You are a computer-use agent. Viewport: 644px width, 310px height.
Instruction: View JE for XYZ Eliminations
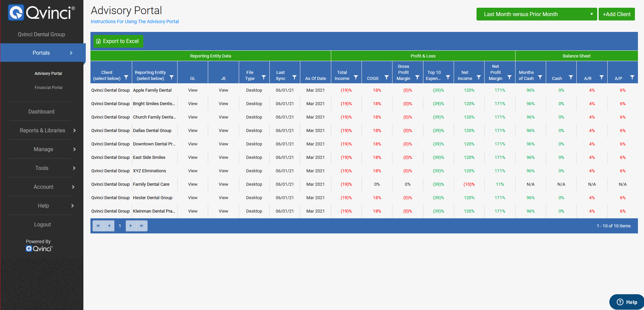(223, 171)
